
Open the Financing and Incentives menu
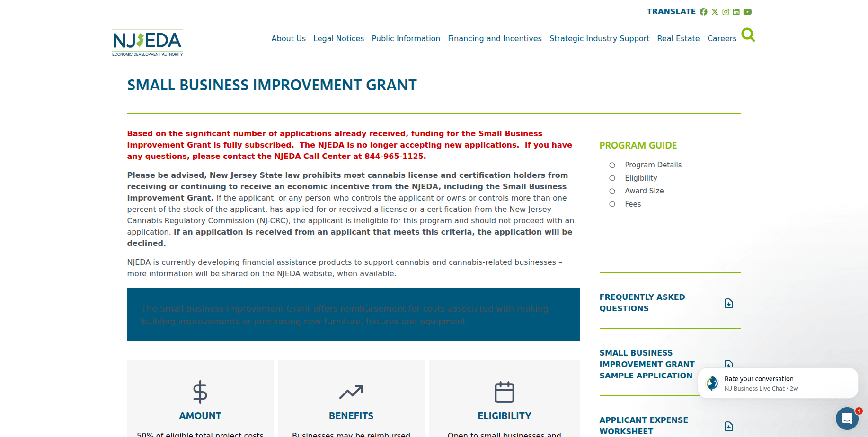tap(495, 38)
